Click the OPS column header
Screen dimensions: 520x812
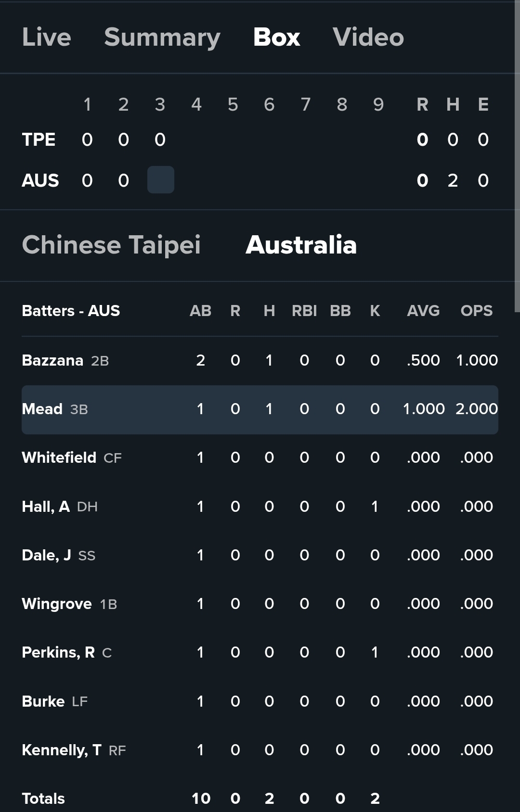(476, 311)
